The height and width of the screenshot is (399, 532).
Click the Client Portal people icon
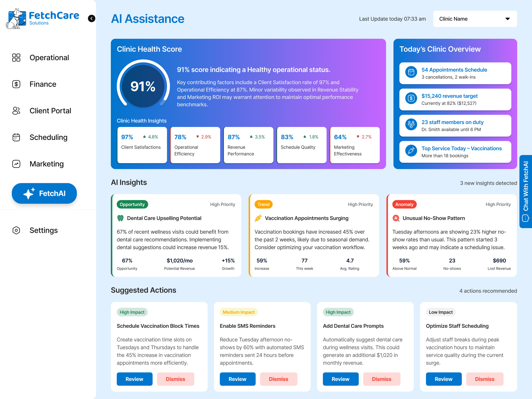pyautogui.click(x=16, y=111)
